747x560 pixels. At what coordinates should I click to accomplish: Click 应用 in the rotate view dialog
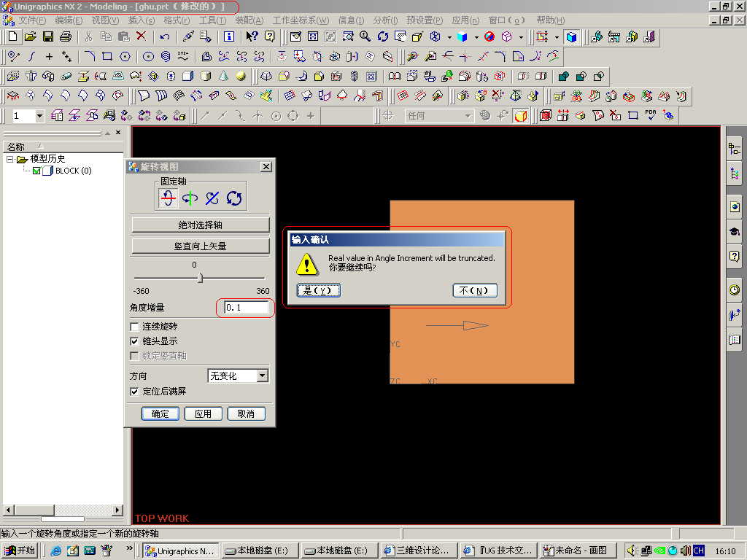[203, 414]
